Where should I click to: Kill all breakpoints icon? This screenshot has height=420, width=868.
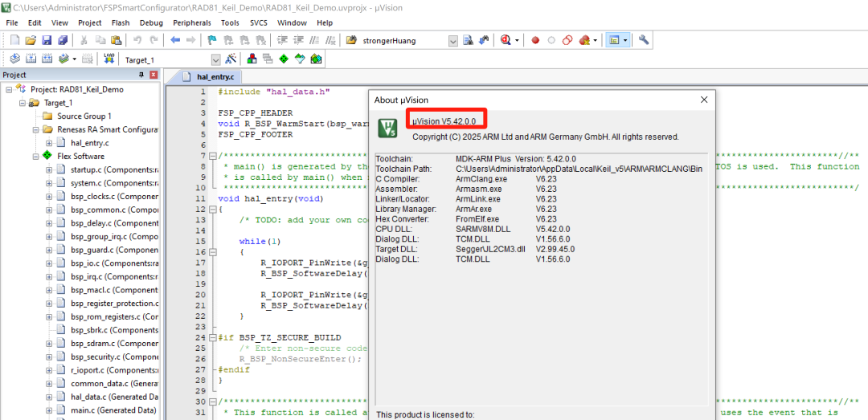584,40
